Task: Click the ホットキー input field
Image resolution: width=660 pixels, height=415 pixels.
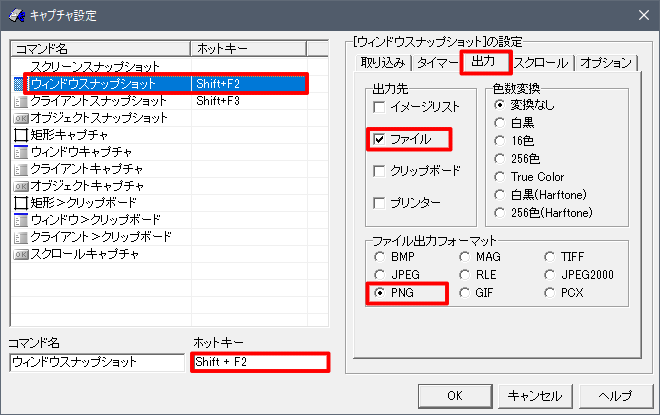Action: tap(260, 362)
